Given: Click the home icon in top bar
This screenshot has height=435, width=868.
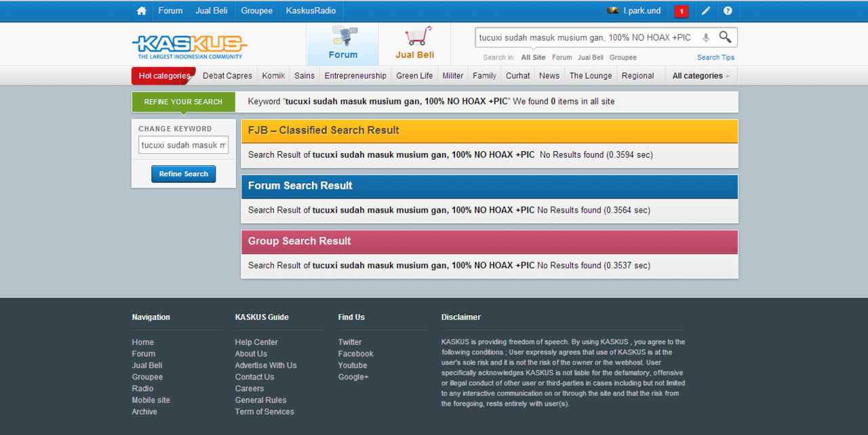Looking at the screenshot, I should point(142,11).
